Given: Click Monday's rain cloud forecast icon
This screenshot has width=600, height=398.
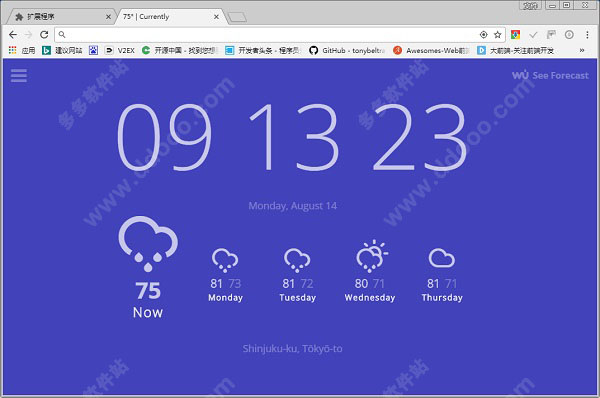Looking at the screenshot, I should (x=225, y=260).
